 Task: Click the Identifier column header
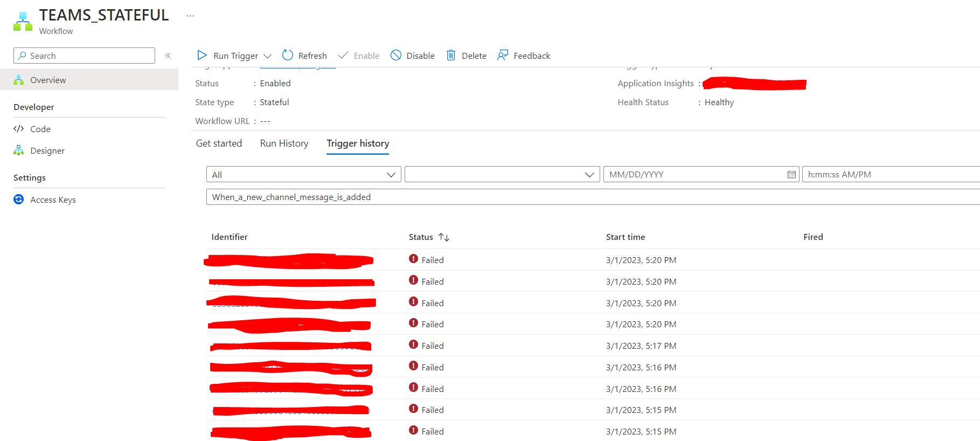[x=230, y=237]
